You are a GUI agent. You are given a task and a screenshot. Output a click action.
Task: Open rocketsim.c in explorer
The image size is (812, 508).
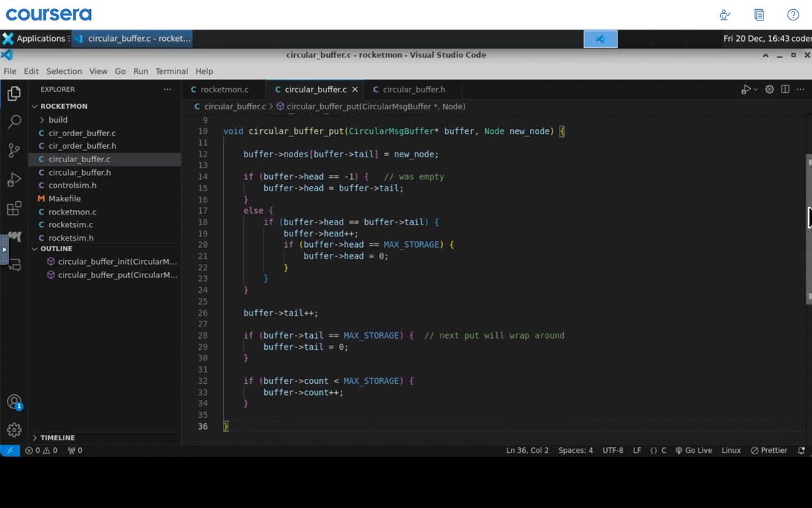coord(70,224)
